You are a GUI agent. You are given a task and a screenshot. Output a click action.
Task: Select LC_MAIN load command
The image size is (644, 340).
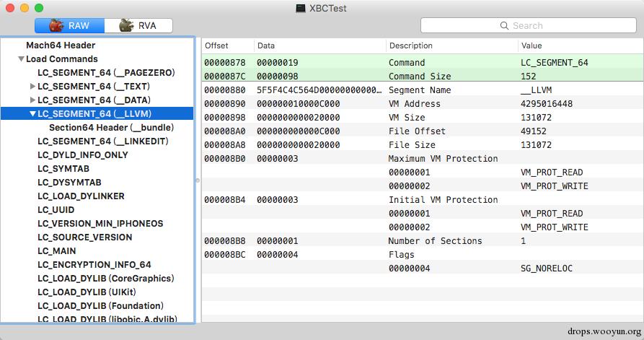coord(57,250)
